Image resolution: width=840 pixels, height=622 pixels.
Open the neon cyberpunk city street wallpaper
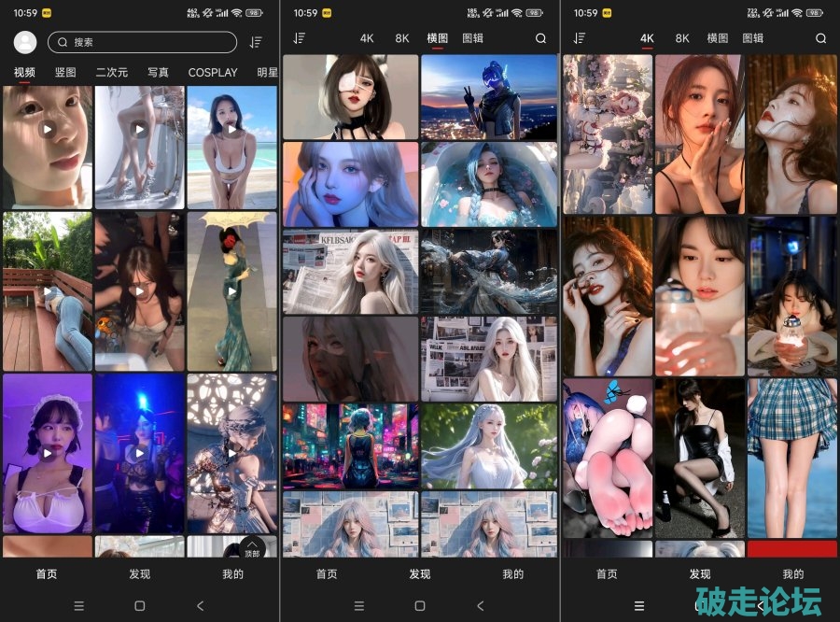(x=350, y=445)
